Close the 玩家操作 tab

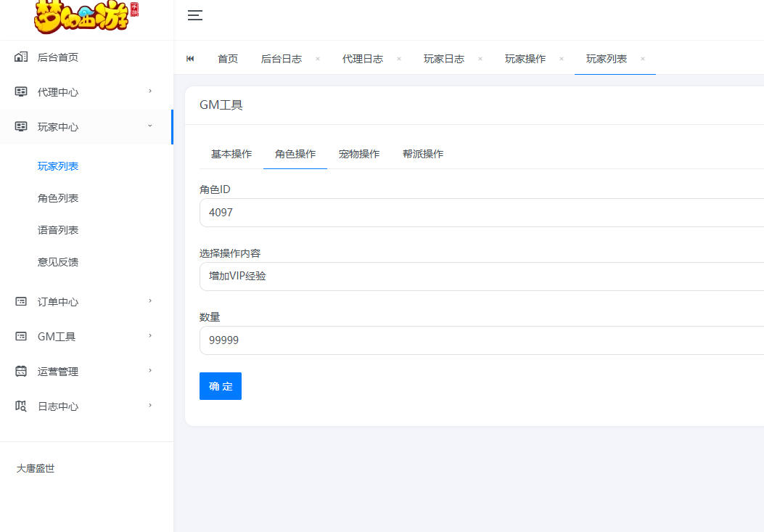point(561,58)
